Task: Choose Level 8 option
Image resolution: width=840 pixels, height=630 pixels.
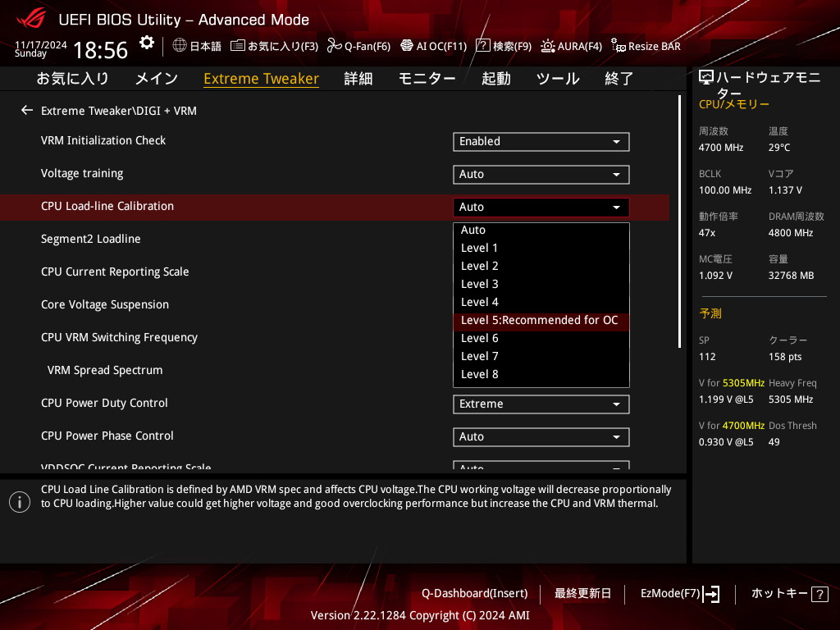Action: click(x=541, y=374)
